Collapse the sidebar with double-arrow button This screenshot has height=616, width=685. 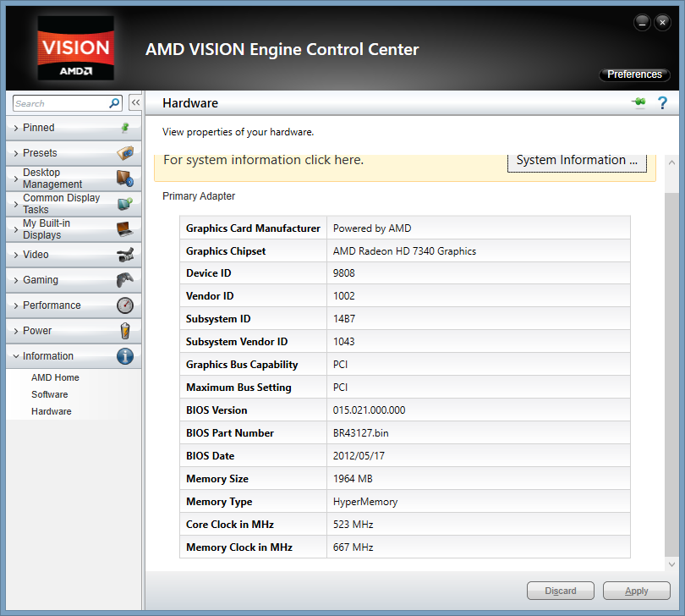tap(135, 102)
